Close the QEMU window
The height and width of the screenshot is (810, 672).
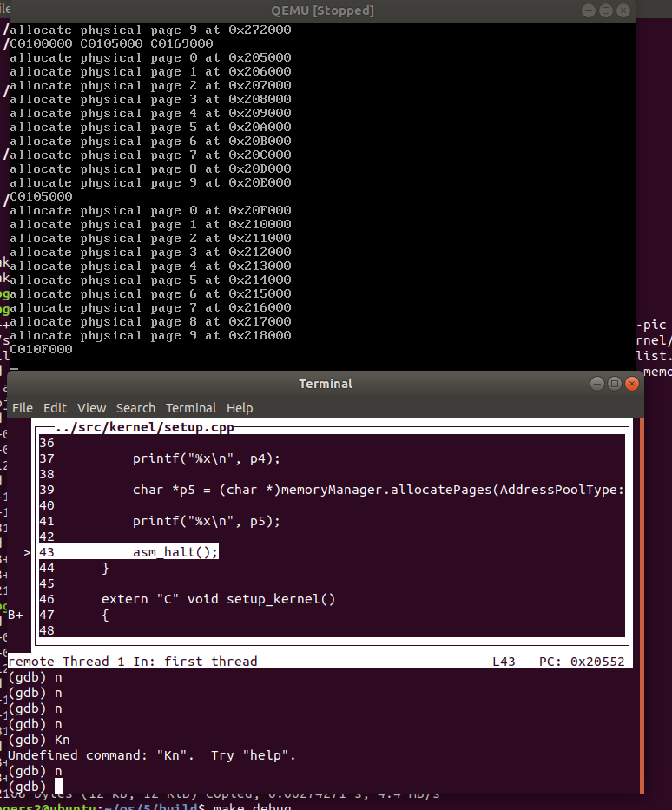point(623,10)
